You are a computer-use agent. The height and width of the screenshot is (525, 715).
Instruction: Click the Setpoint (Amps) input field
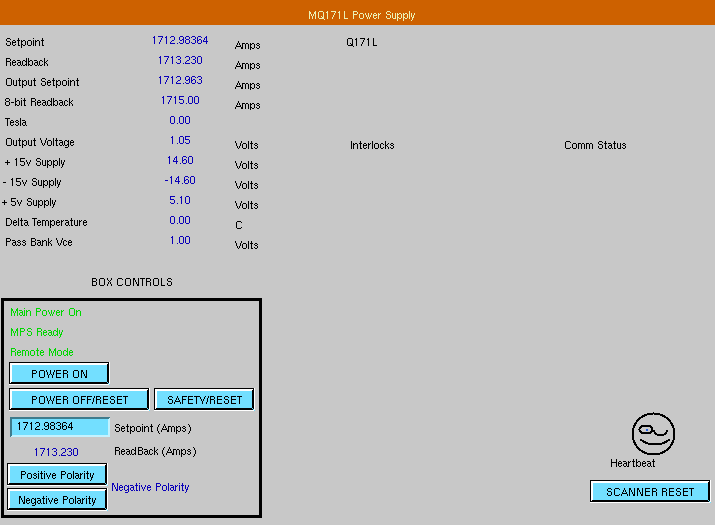click(x=60, y=426)
